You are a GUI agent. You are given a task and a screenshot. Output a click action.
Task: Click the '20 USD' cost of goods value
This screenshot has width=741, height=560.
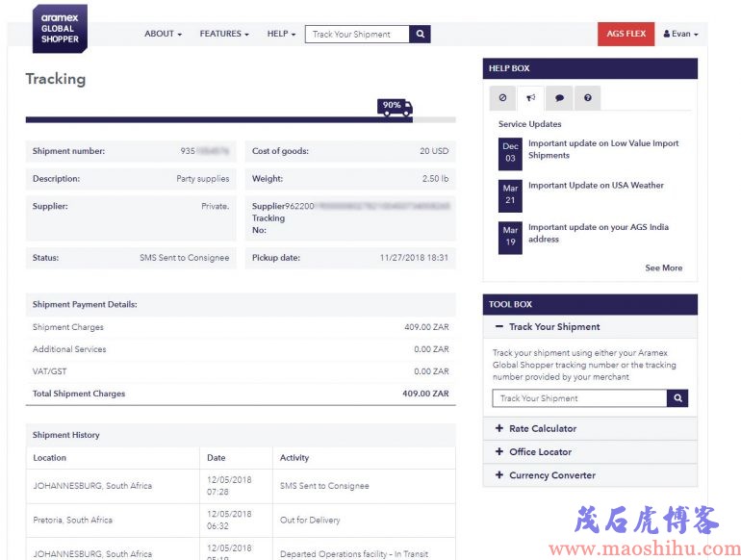click(x=434, y=151)
